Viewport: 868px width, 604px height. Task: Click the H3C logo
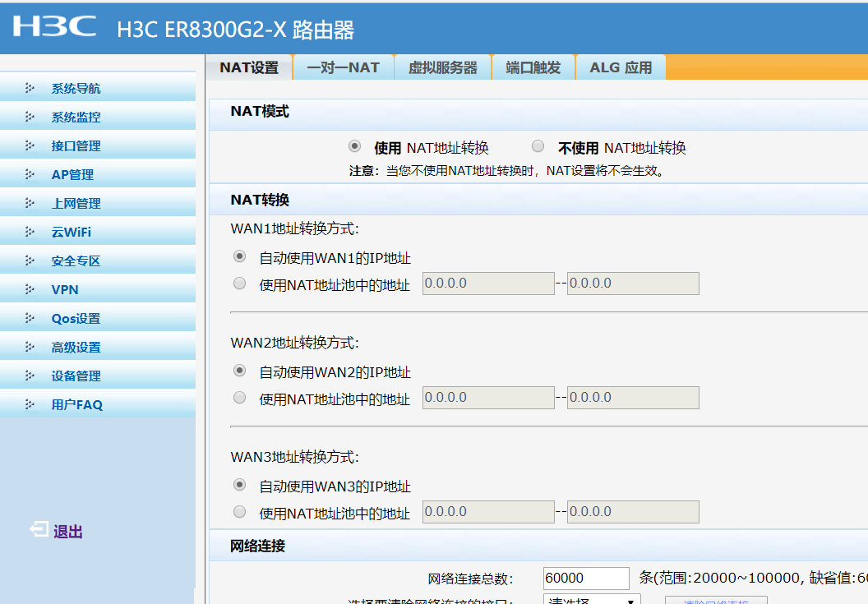click(54, 26)
